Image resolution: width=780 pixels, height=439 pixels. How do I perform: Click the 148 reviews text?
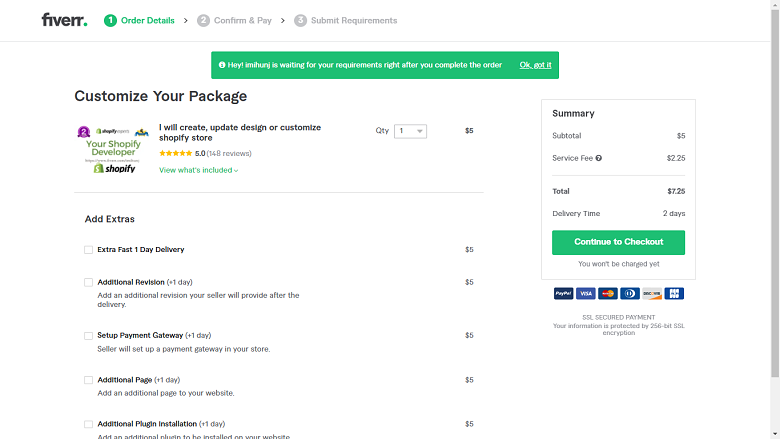point(229,153)
